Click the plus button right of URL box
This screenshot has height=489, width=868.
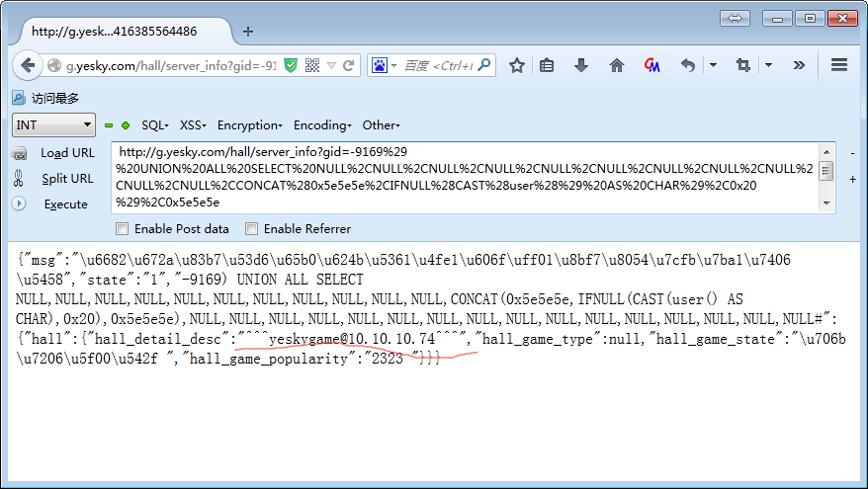pyautogui.click(x=852, y=179)
